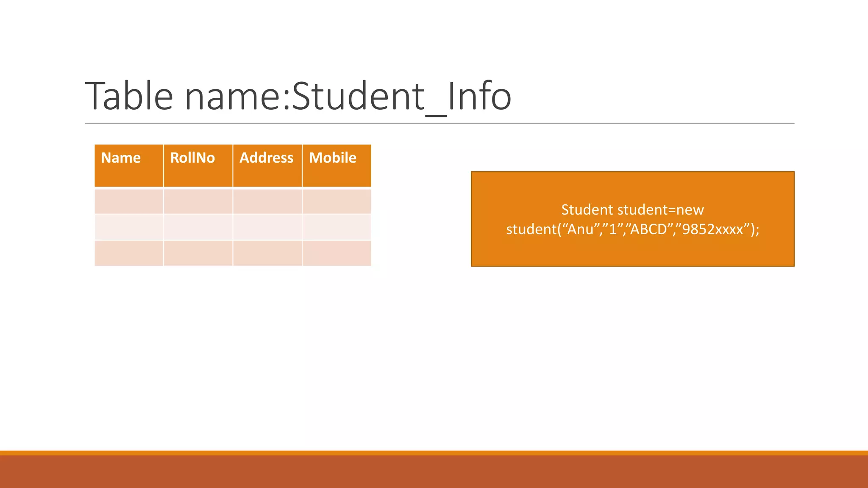868x488 pixels.
Task: Click the slide title Table name:Student_Info
Action: point(298,97)
